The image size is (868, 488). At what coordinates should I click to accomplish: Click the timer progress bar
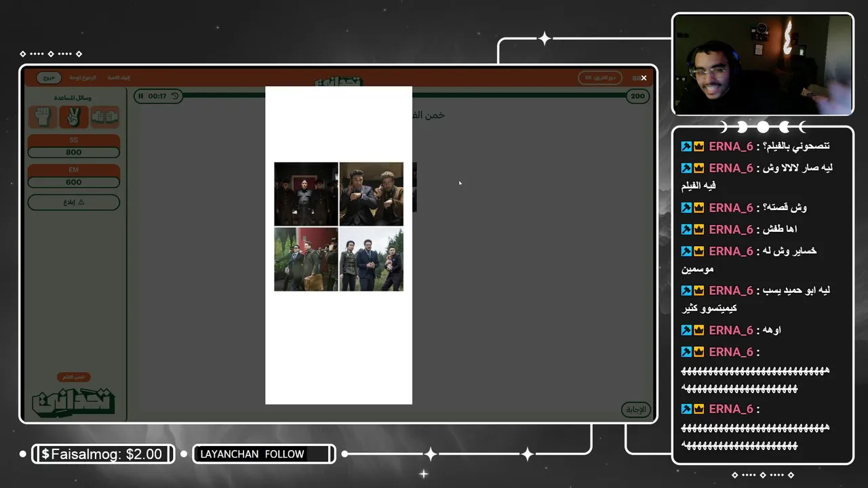[x=404, y=96]
